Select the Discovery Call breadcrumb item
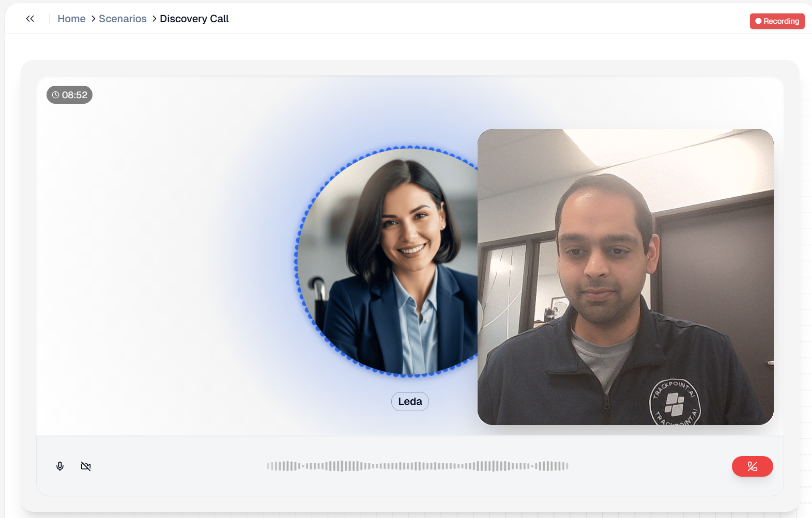This screenshot has height=518, width=812. 194,19
